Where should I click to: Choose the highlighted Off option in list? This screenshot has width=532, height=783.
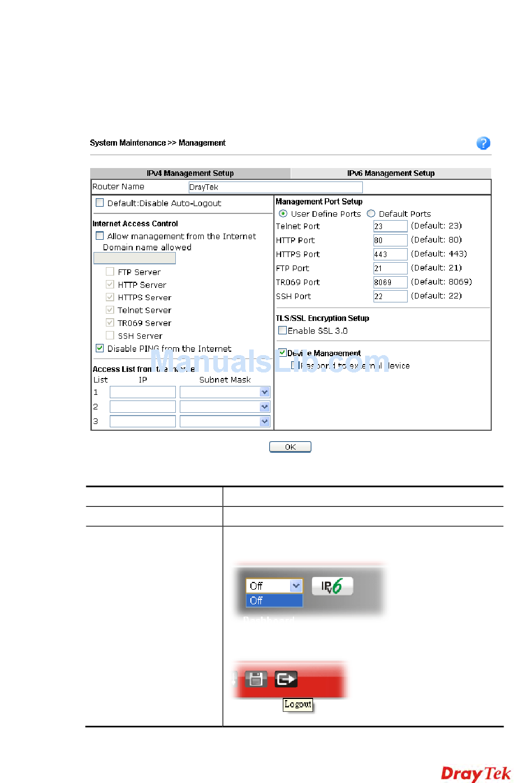point(274,600)
